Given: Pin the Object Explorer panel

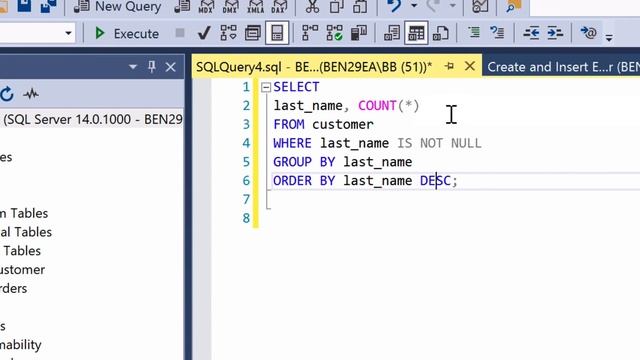Looking at the screenshot, I should 152,67.
